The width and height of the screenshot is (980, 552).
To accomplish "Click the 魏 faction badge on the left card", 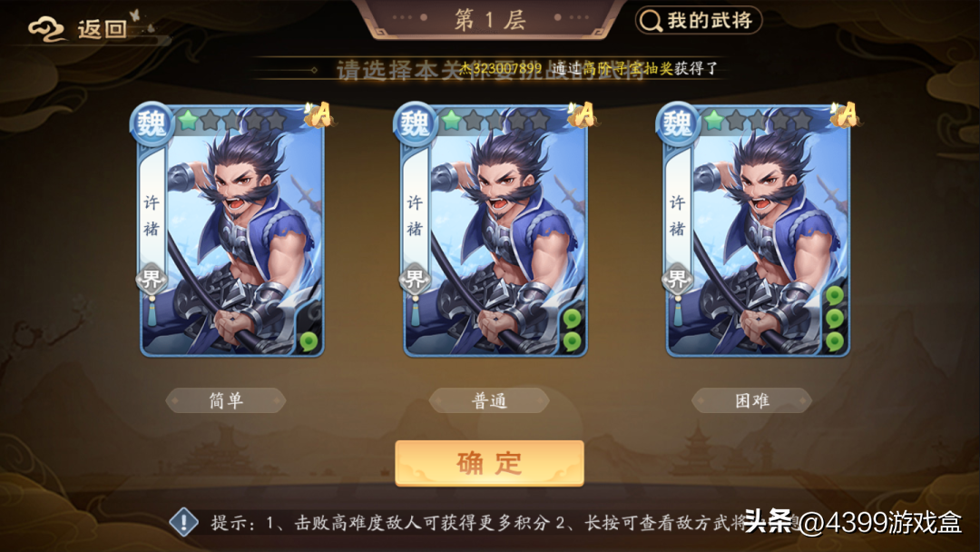I will coord(152,123).
